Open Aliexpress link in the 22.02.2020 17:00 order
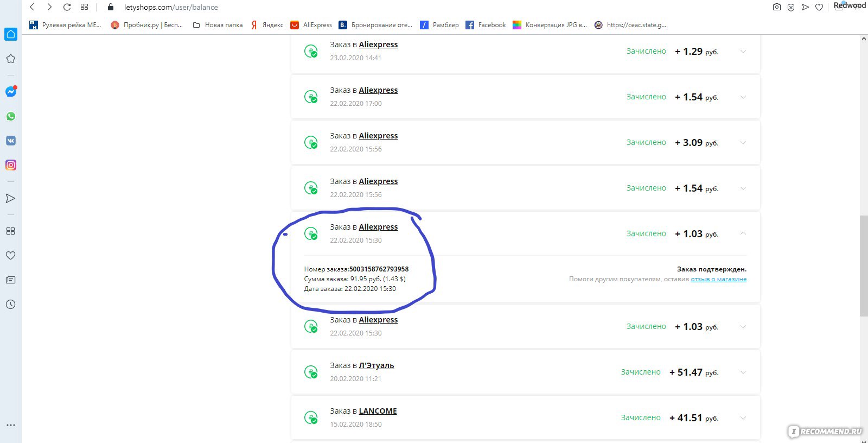868x443 pixels. point(378,91)
